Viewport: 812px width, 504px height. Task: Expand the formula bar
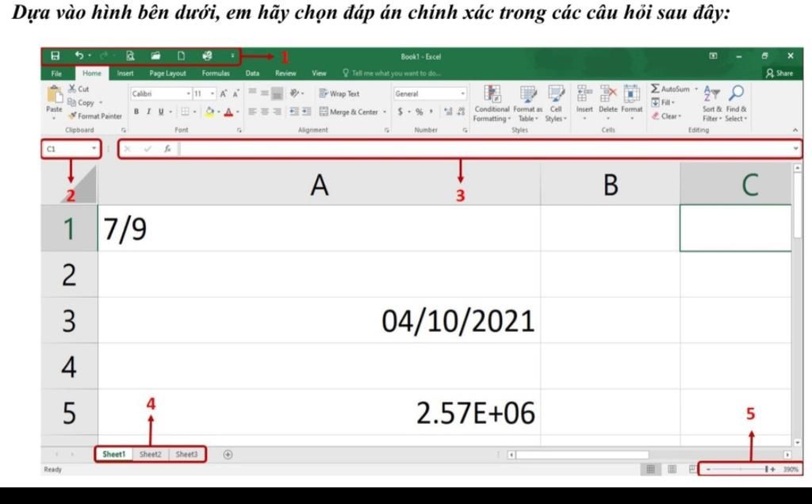[795, 148]
